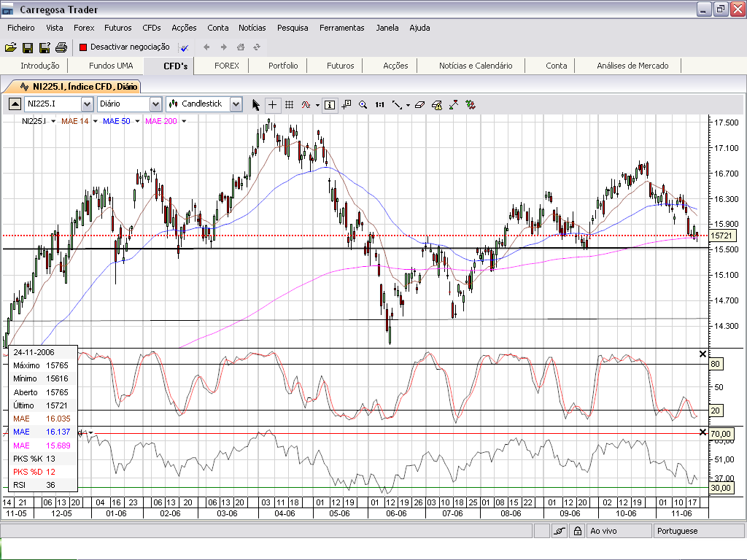Expand the Diário timeframe dropdown
The image size is (747, 560).
tap(155, 104)
